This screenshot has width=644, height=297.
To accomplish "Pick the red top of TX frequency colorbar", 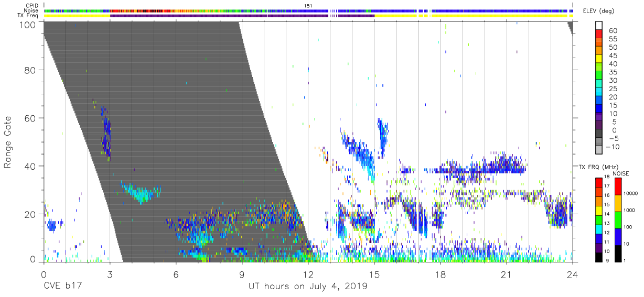I will coord(598,182).
